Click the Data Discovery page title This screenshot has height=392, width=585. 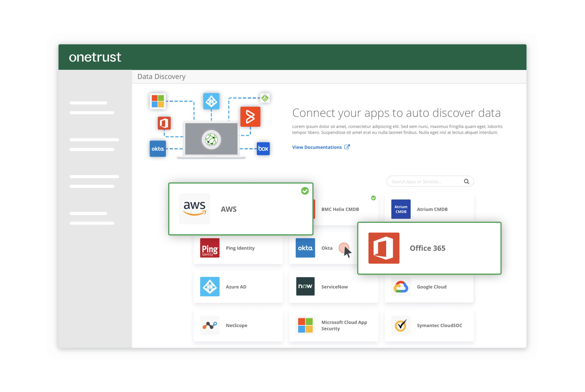[161, 77]
